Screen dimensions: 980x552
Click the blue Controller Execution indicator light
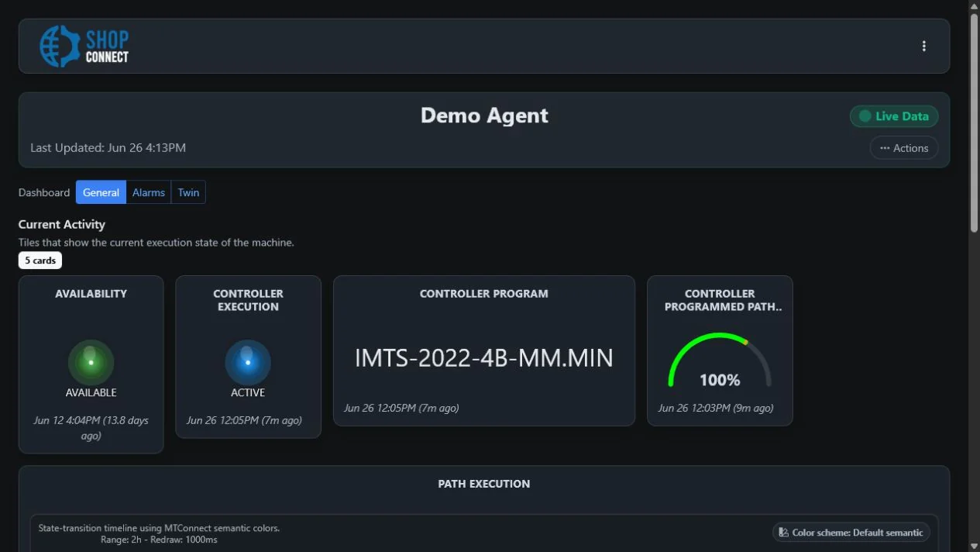pyautogui.click(x=248, y=362)
